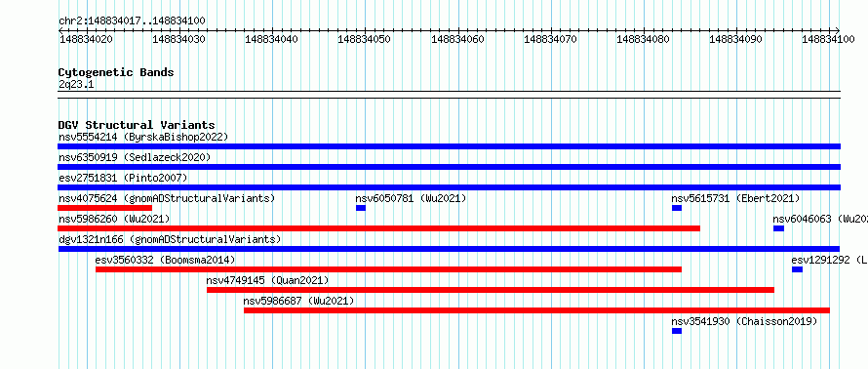
Task: Click the red bar under nsv4749145
Action: point(491,290)
